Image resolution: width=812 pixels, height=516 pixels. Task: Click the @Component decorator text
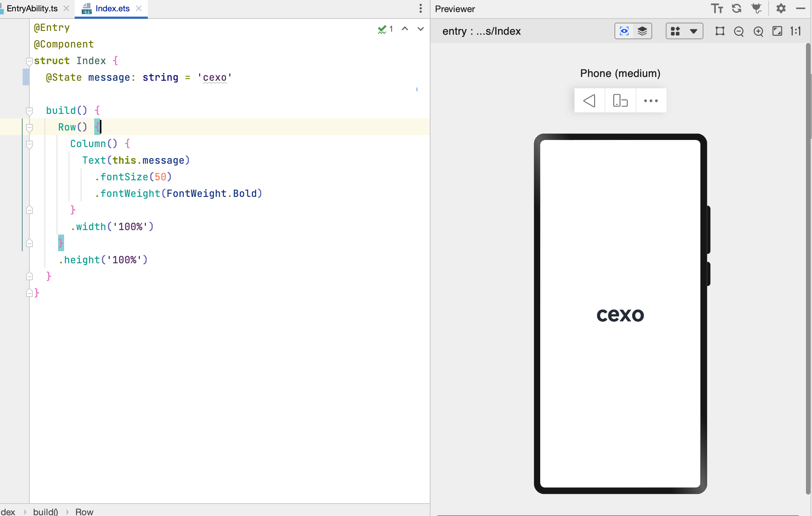tap(64, 44)
